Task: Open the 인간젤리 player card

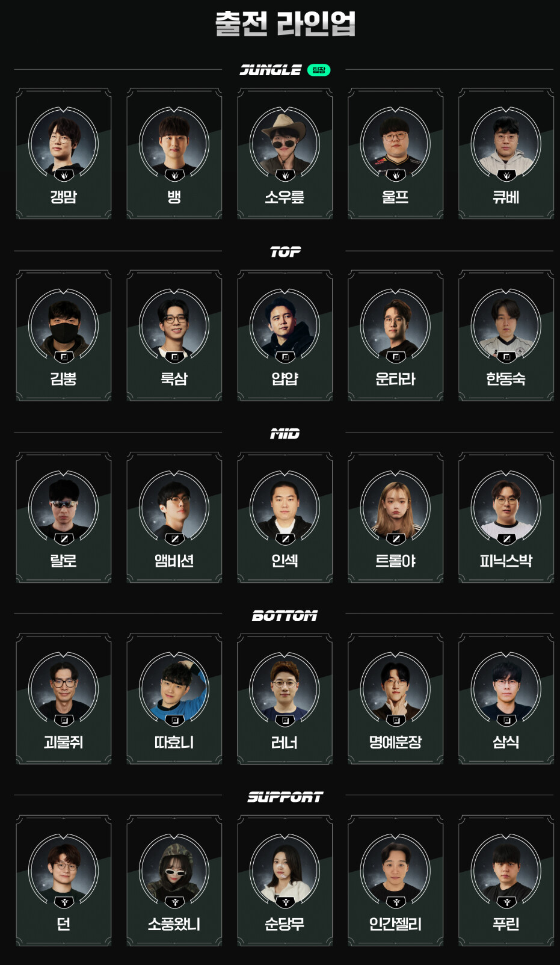Action: [396, 881]
